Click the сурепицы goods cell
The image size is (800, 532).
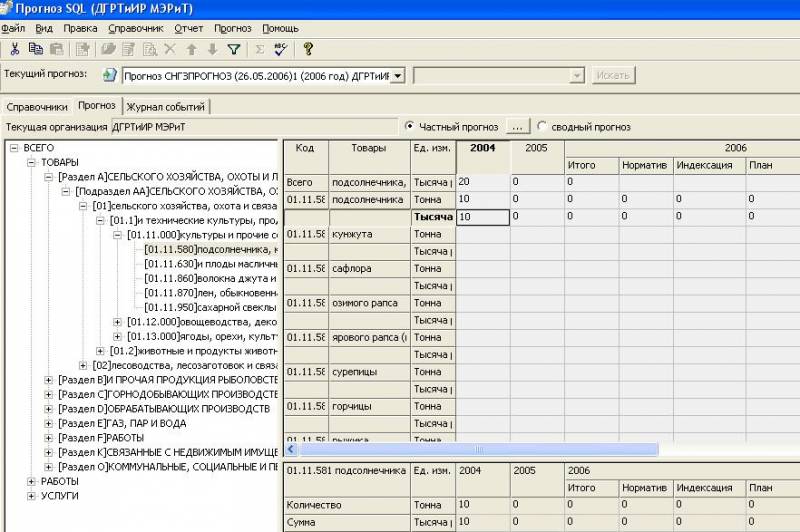369,372
